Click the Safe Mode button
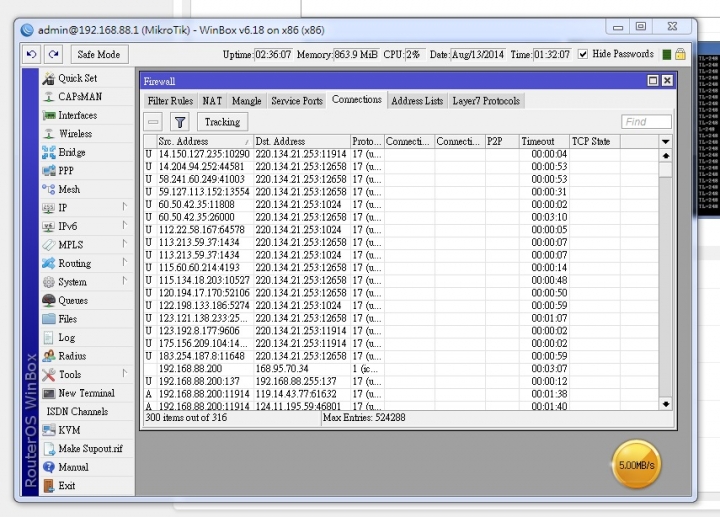Viewport: 720px width, 517px height. point(99,54)
